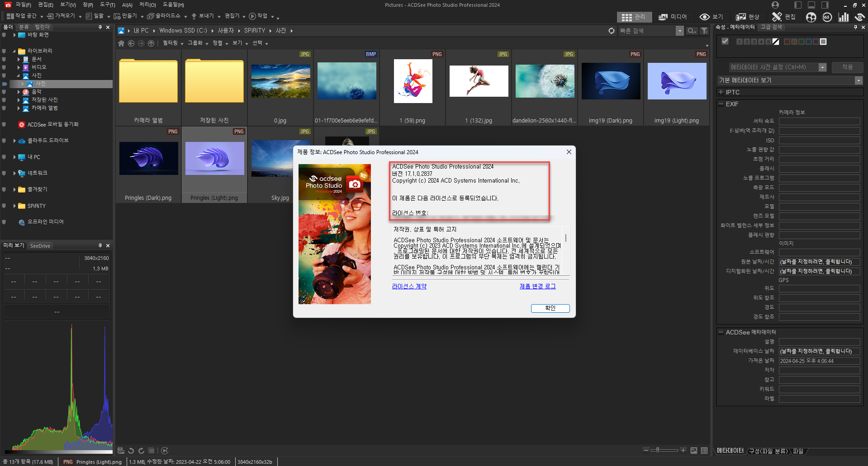Toggle the right panel layout icon
Viewport: 868px width, 466px height.
pyautogui.click(x=825, y=5)
